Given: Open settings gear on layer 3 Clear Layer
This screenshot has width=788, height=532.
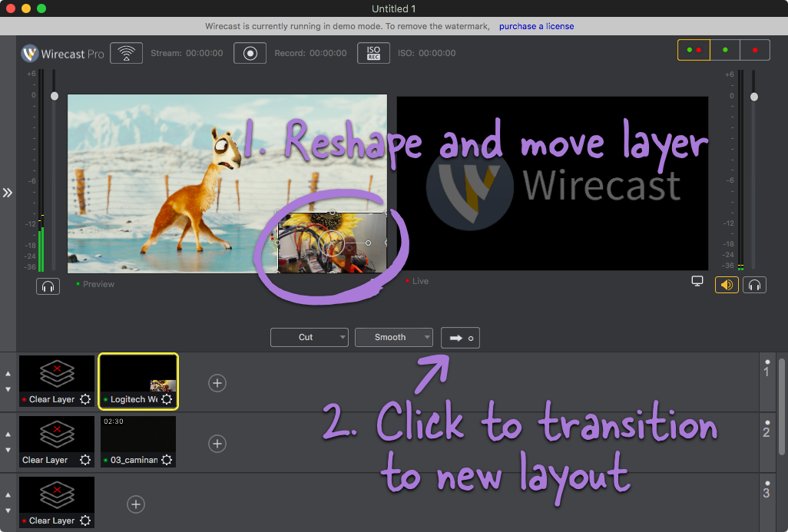Looking at the screenshot, I should click(85, 520).
